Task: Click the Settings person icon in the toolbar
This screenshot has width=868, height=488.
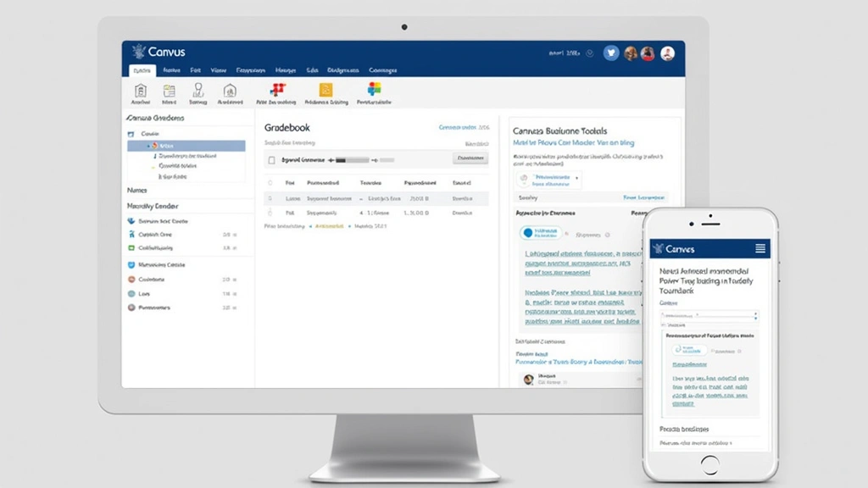Action: pyautogui.click(x=196, y=91)
